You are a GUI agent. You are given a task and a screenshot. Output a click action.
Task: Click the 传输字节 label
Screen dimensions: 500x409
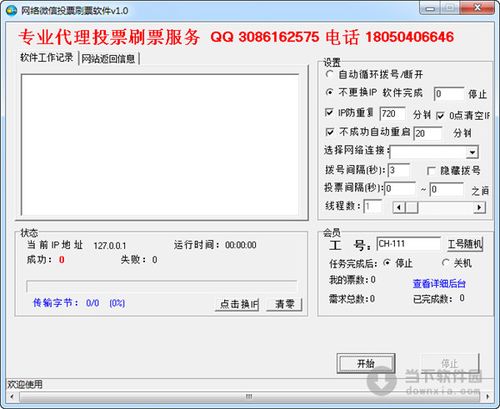[55, 303]
